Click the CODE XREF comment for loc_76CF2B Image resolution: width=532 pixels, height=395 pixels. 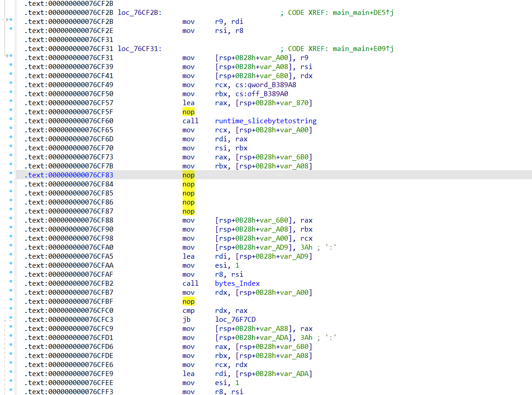pyautogui.click(x=337, y=13)
